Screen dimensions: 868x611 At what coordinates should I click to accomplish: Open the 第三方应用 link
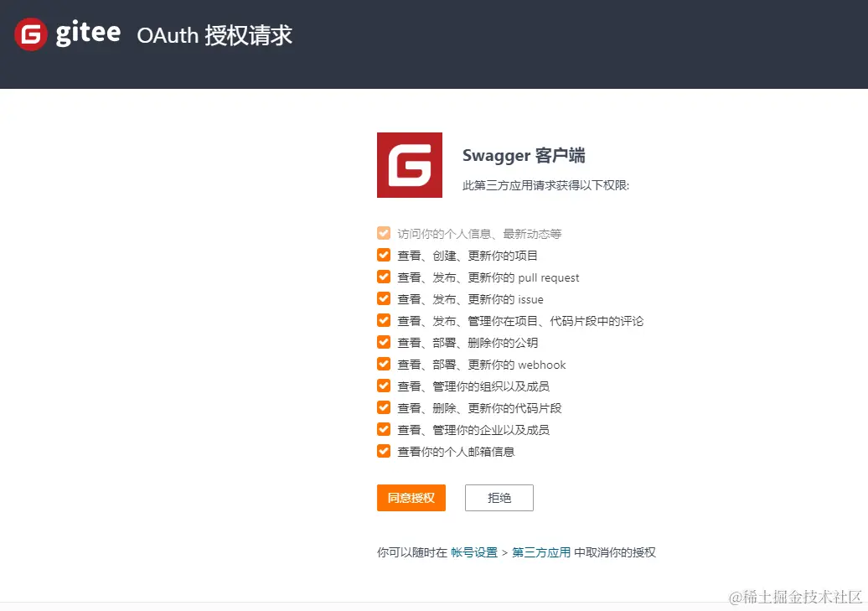coord(541,552)
